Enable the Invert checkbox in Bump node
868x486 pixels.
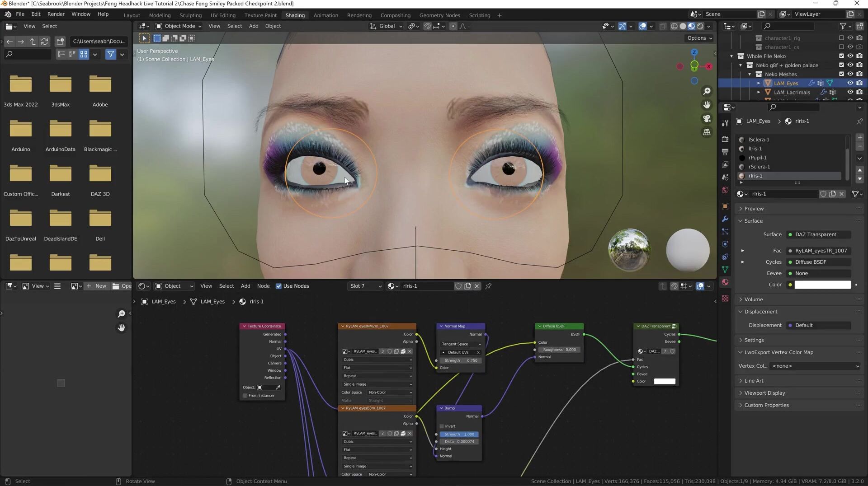click(x=442, y=426)
